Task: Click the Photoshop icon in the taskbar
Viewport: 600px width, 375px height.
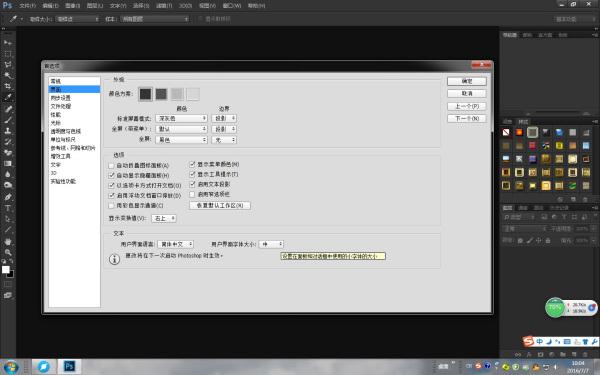Action: 69,366
